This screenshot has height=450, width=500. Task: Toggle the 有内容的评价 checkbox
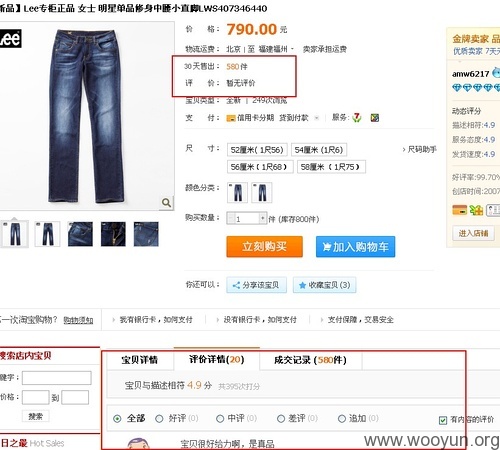click(x=443, y=420)
